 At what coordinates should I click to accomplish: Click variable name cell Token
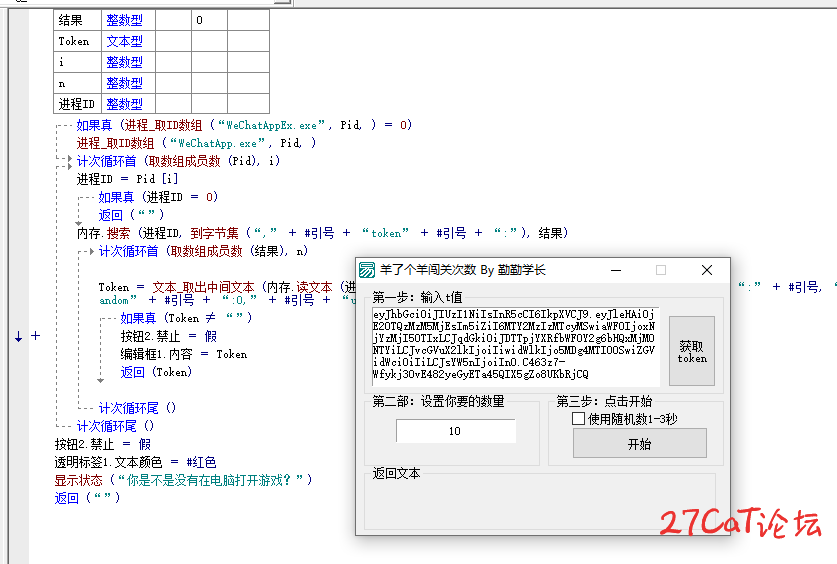(77, 41)
